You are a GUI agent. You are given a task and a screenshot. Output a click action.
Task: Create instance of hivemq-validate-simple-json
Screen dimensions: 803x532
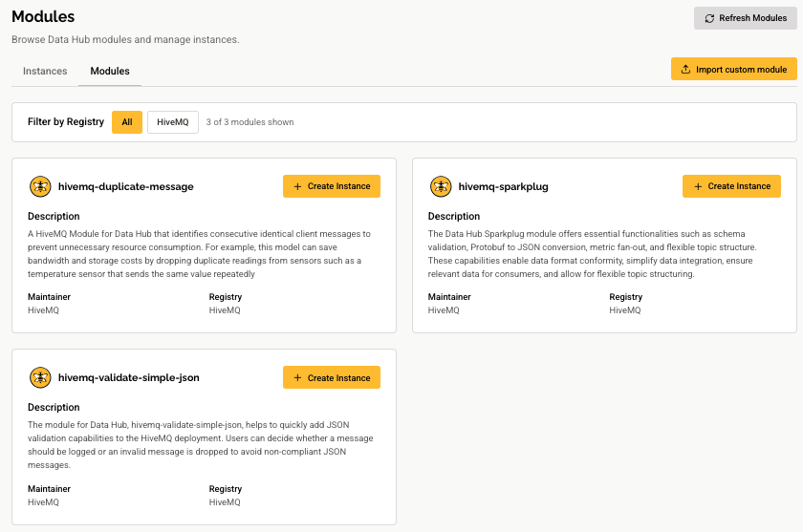click(332, 377)
